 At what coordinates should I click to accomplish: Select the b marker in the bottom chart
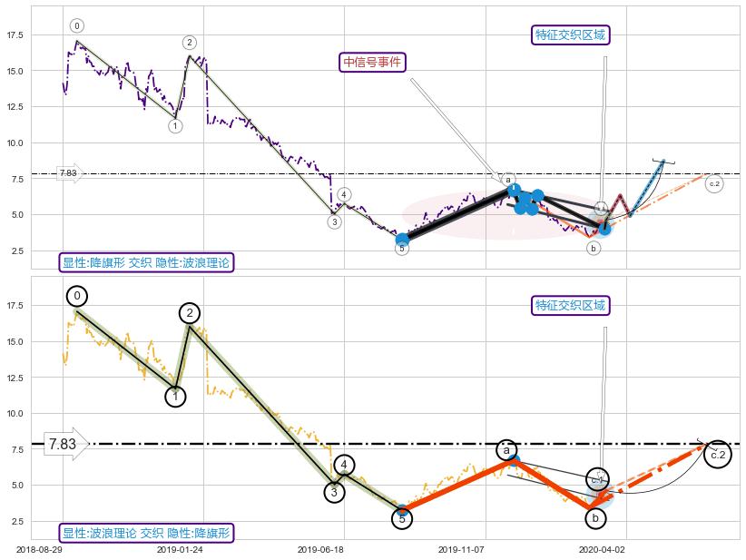tap(594, 518)
